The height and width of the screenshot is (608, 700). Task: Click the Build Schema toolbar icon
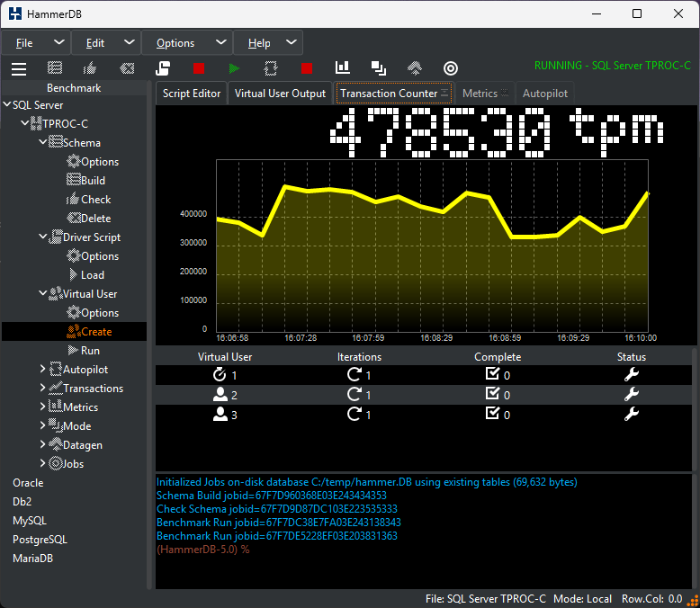coord(55,67)
